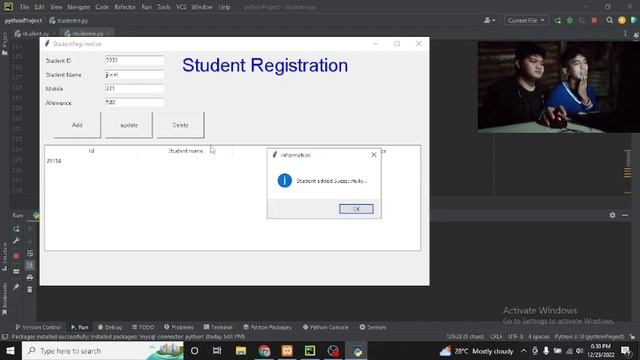Click the red stop icon in top toolbar

click(x=594, y=20)
